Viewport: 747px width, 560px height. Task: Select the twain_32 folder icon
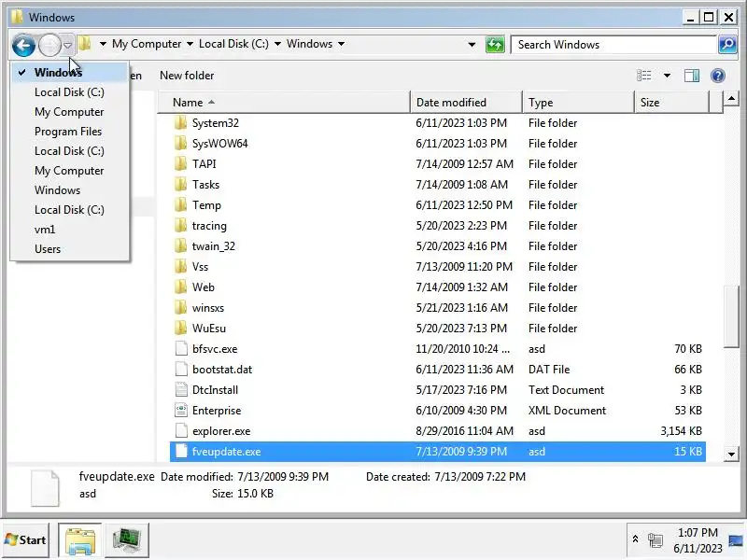(x=180, y=246)
